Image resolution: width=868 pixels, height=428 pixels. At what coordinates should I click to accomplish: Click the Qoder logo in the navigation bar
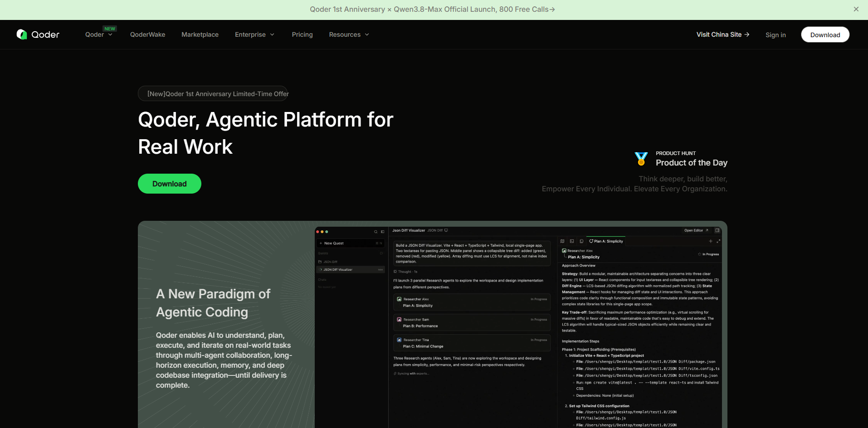(x=38, y=34)
